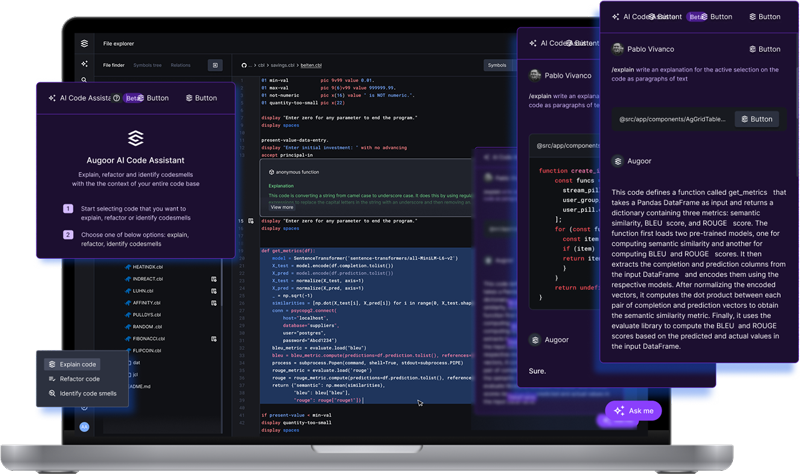800x474 pixels.
Task: Open the INDREACT.cbl file
Action: pyautogui.click(x=147, y=279)
